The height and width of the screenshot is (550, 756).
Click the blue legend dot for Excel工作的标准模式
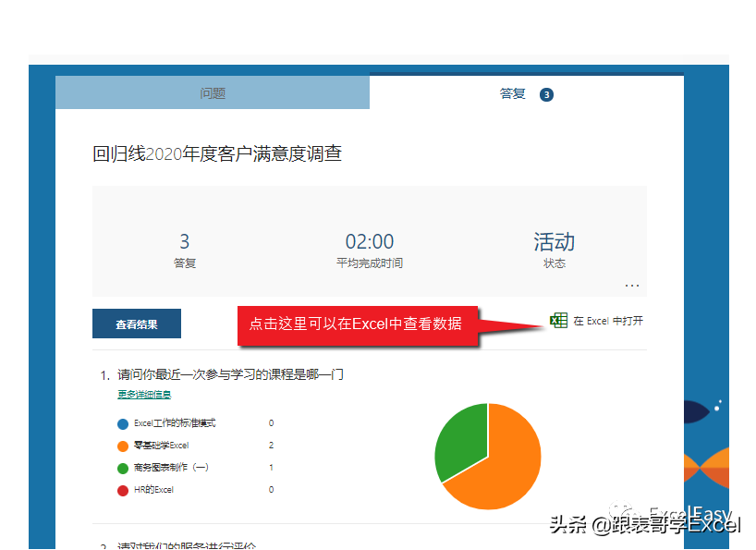coord(123,423)
